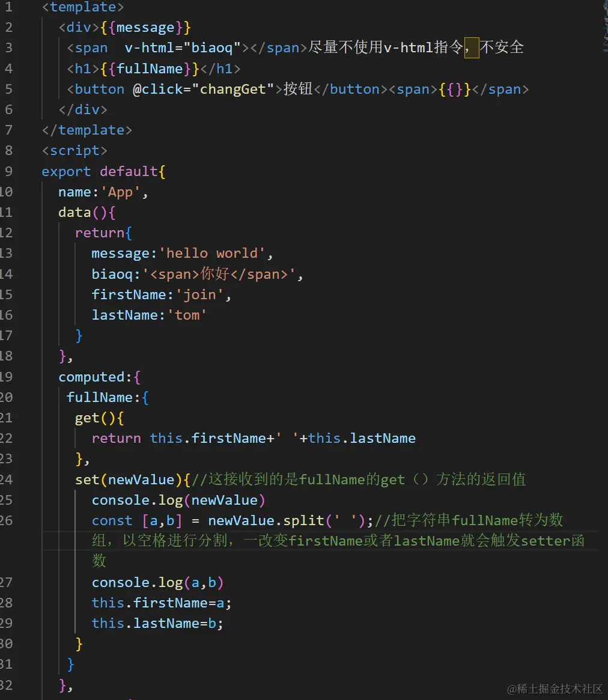Click {{fullName}} inside the h1 tag
Image resolution: width=608 pixels, height=700 pixels.
coord(150,68)
